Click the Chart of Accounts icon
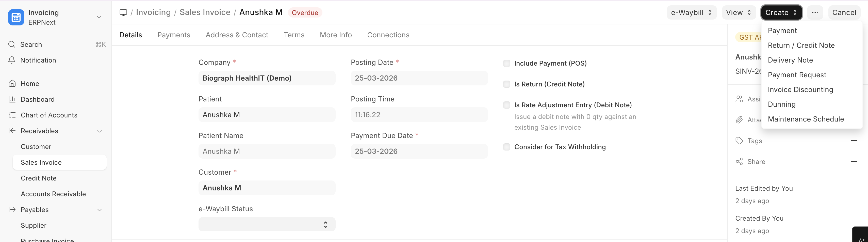Viewport: 868px width, 242px height. 11,115
